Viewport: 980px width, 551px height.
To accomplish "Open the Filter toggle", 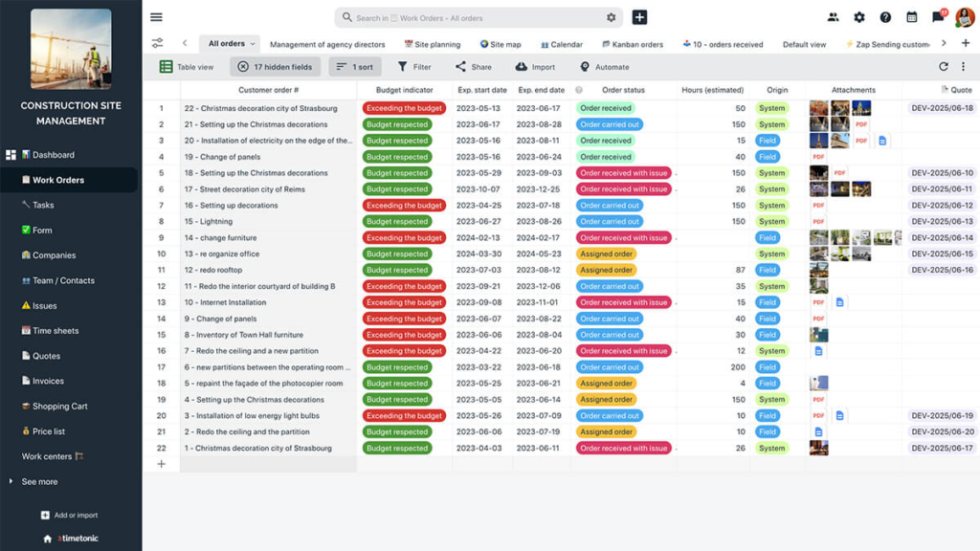I will (x=413, y=67).
